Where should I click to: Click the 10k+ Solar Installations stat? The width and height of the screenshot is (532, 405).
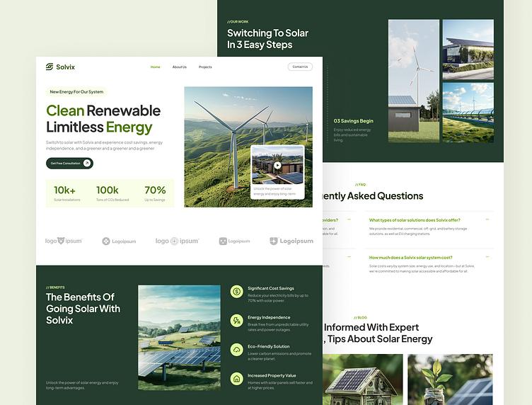(x=66, y=193)
